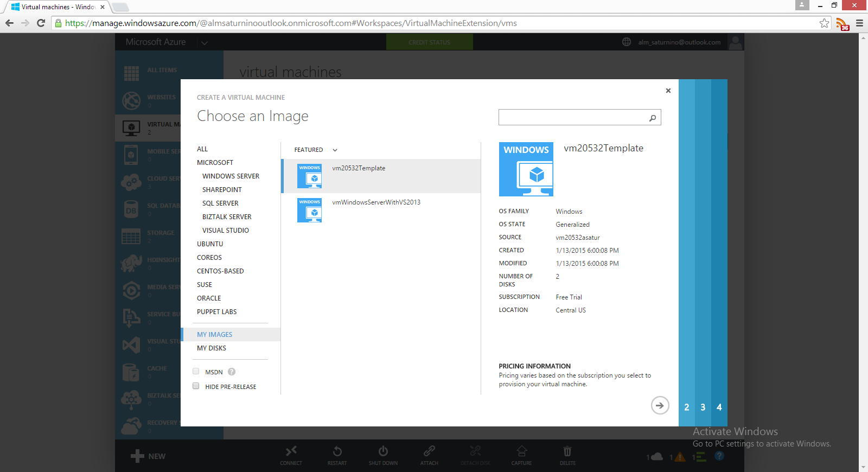Viewport: 868px width, 472px height.
Task: Select the BIZTALK SERVER category
Action: (x=227, y=217)
